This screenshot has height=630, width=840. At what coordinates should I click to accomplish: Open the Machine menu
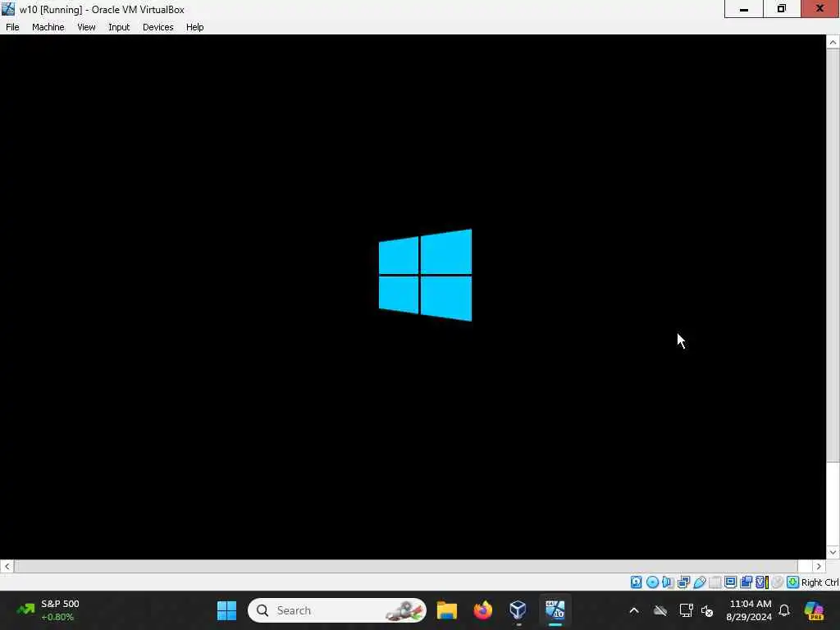(x=48, y=27)
